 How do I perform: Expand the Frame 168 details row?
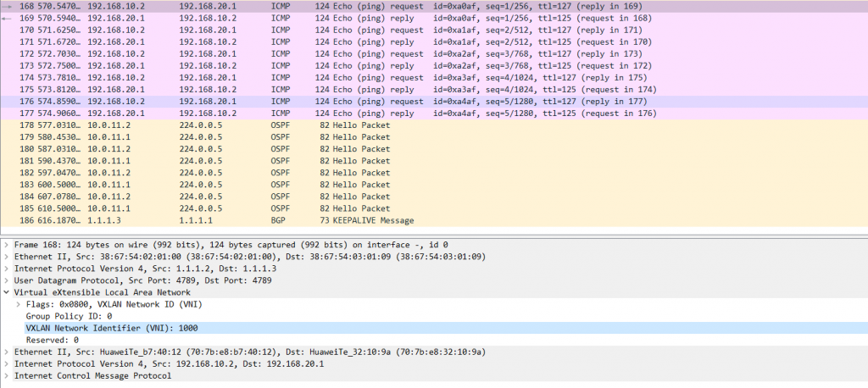pyautogui.click(x=7, y=245)
